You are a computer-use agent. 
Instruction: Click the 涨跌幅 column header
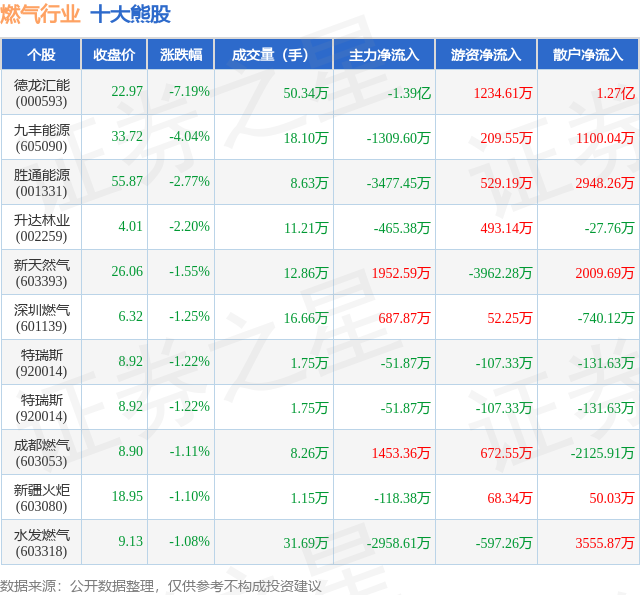point(181,54)
